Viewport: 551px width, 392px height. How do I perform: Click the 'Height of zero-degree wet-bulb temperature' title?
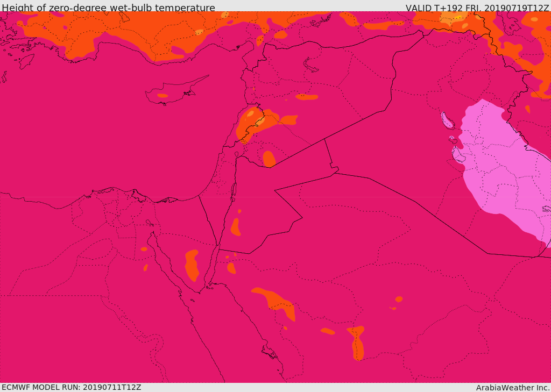click(108, 8)
